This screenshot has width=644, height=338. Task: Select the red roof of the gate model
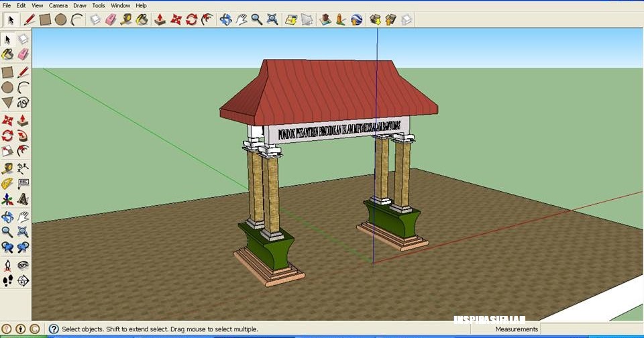328,91
